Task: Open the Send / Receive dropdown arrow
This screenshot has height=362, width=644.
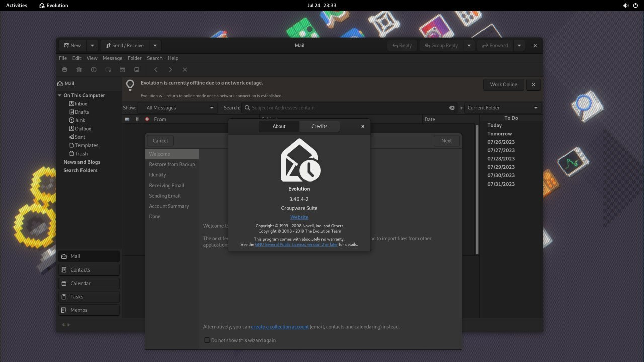Action: [155, 45]
